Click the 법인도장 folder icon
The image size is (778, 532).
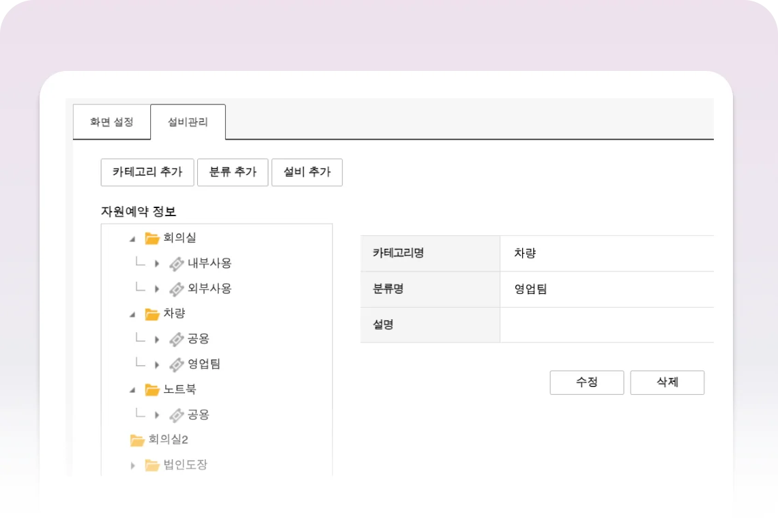point(152,465)
